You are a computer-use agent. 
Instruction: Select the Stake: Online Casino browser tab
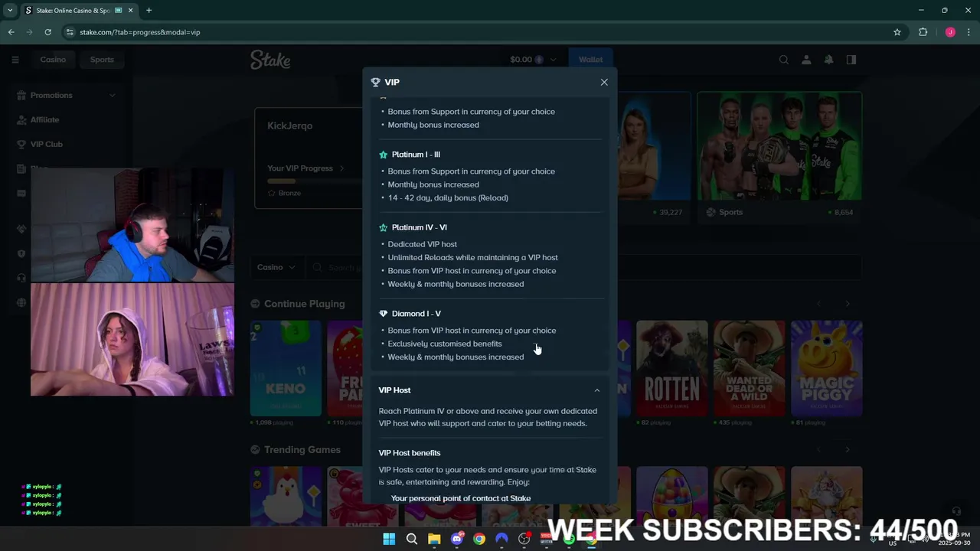pos(79,11)
